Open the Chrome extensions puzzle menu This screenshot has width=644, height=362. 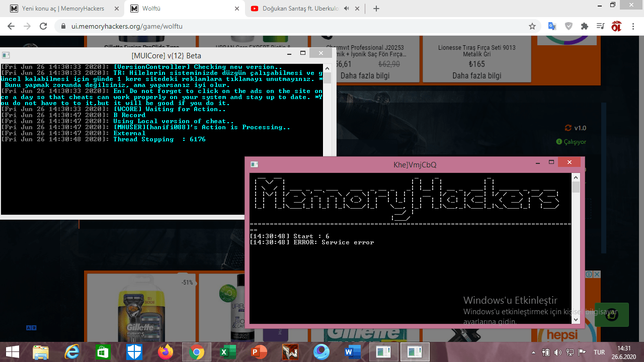point(585,26)
